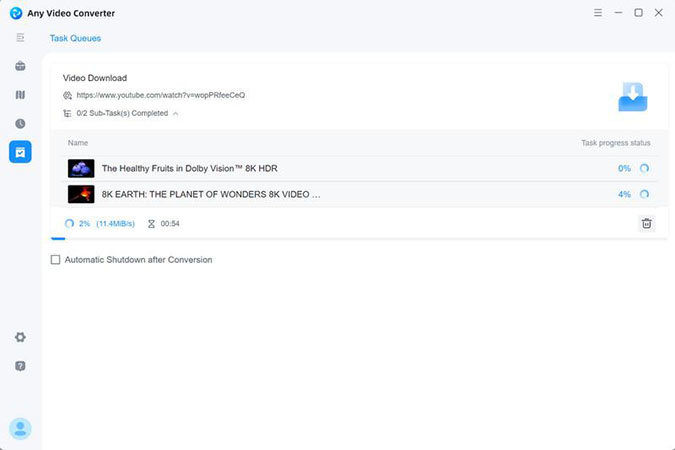The image size is (675, 450).
Task: Click the 11.4MiB/s download speed
Action: coord(115,223)
